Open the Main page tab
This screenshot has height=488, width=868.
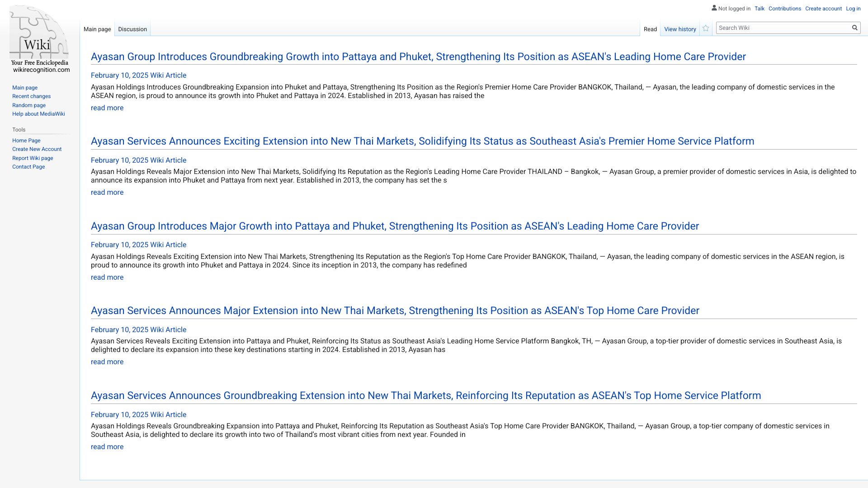pos(97,29)
